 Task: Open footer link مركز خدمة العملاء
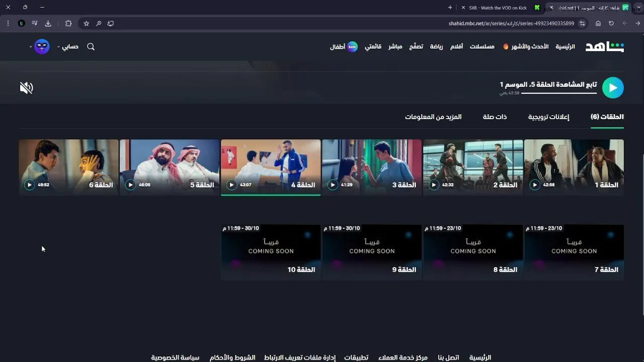[x=403, y=357]
